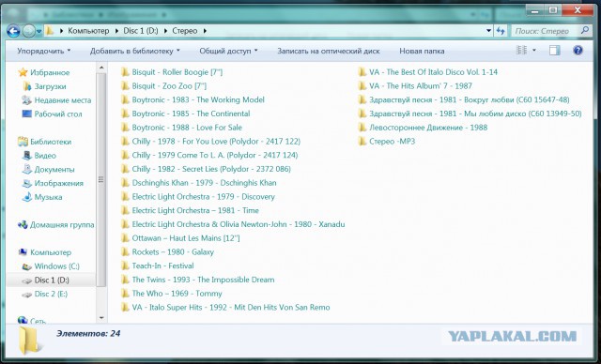Select 'Компьютер' in the sidebar tree

click(45, 252)
